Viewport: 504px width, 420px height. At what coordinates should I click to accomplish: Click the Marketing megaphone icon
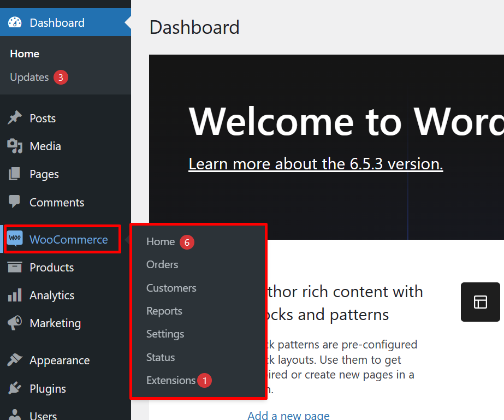15,323
